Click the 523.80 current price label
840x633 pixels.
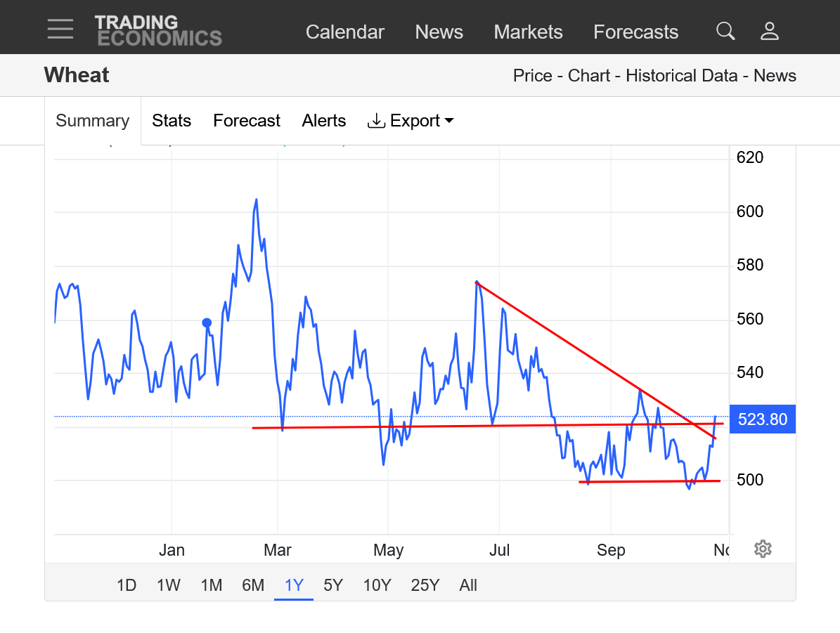pos(763,420)
